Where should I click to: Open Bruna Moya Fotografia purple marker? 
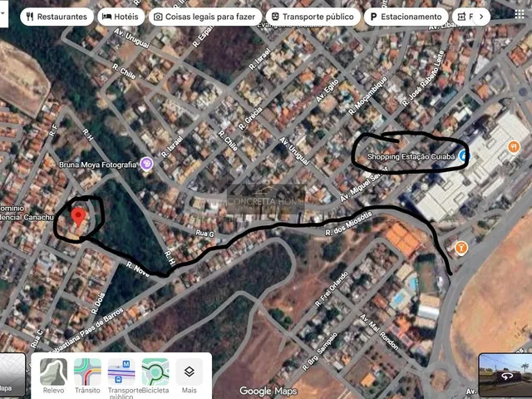tap(147, 165)
